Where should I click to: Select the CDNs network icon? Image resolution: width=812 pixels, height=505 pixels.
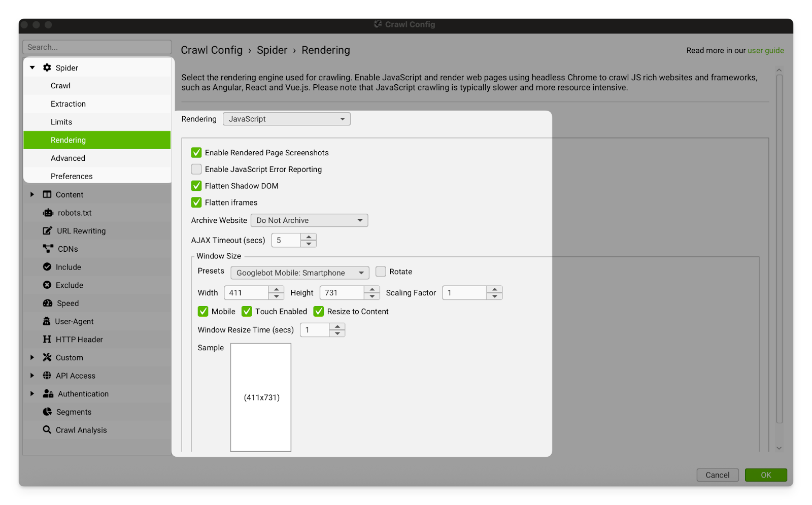click(48, 249)
